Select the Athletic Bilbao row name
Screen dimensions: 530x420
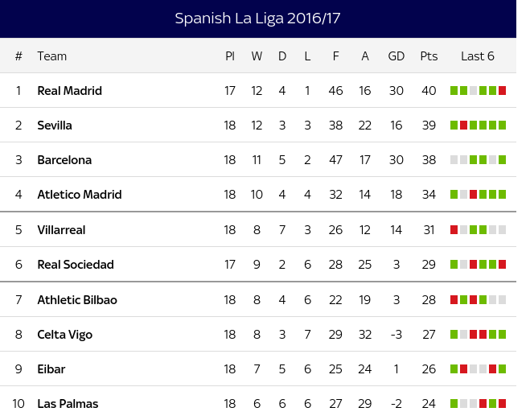click(77, 300)
